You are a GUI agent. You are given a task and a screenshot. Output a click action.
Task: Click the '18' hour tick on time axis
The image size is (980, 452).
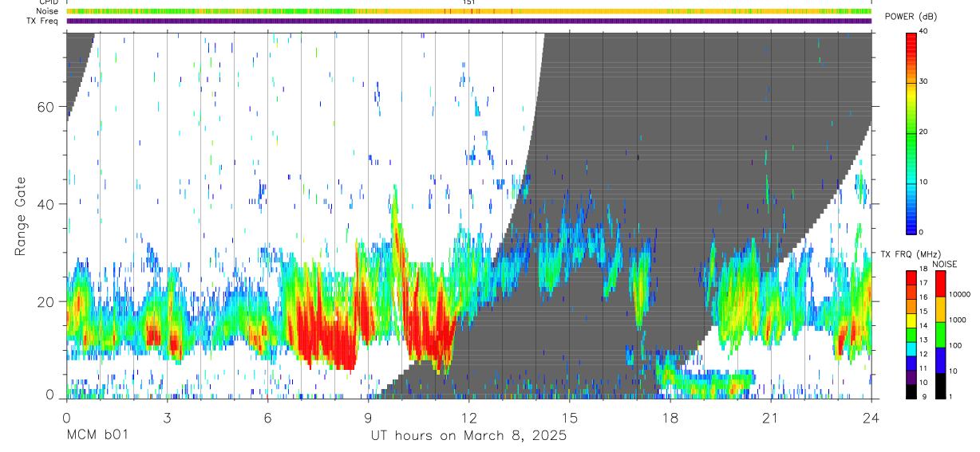[670, 419]
